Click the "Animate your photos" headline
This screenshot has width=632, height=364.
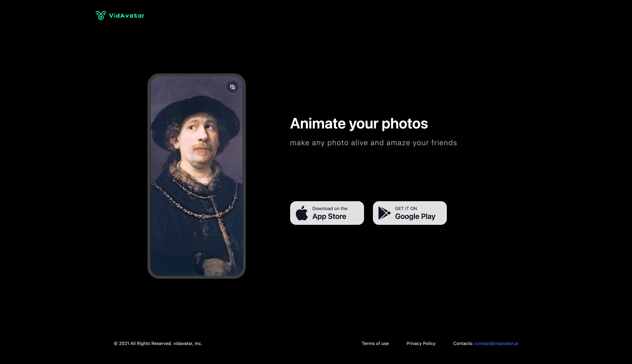(359, 123)
